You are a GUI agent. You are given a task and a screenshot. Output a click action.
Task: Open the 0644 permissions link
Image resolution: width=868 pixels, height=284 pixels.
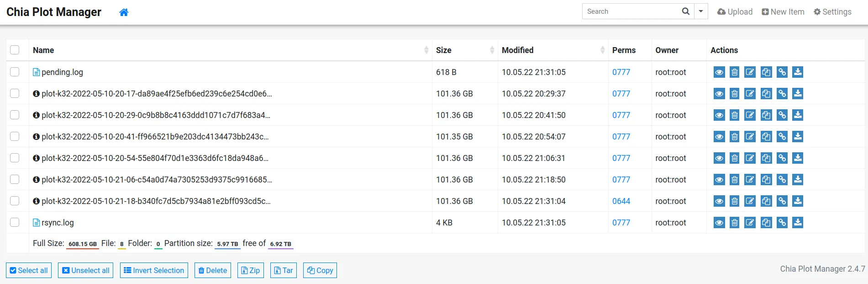[x=621, y=201]
